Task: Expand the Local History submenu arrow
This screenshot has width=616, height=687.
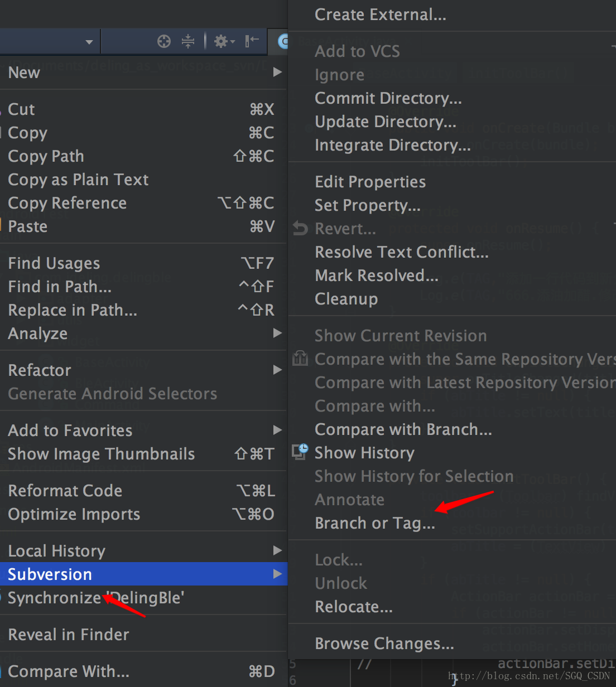Action: (x=277, y=550)
